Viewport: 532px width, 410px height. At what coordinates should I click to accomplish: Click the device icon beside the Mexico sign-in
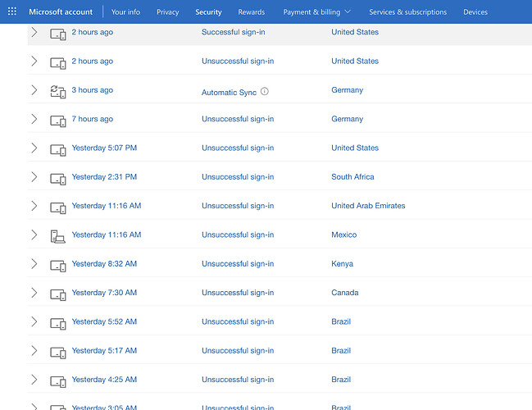[57, 236]
